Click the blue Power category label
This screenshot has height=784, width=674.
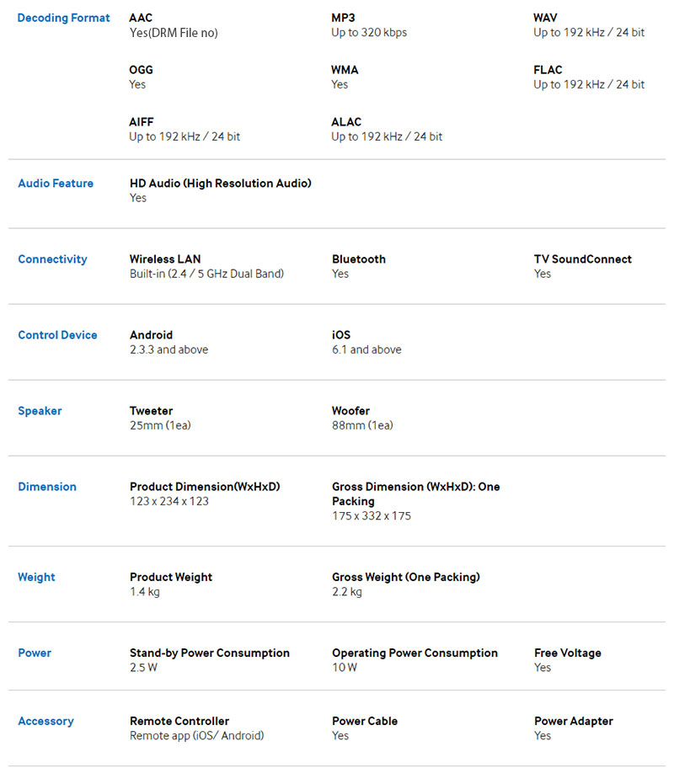pos(35,653)
